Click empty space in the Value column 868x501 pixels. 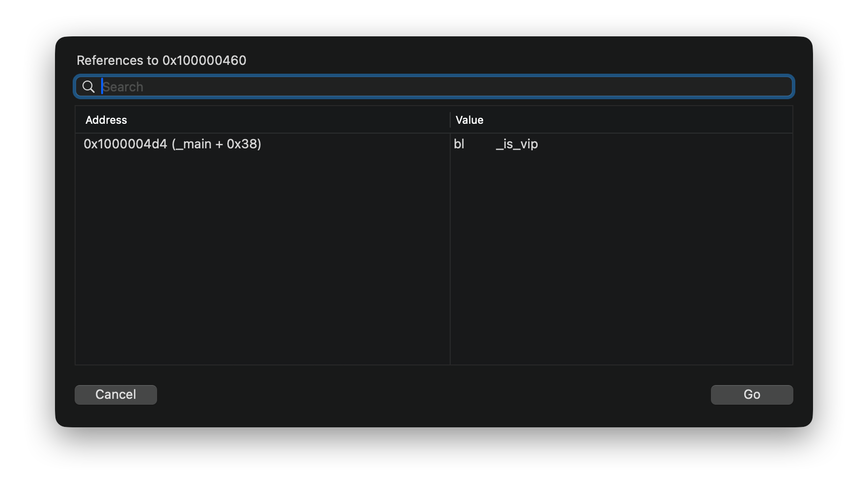621,255
